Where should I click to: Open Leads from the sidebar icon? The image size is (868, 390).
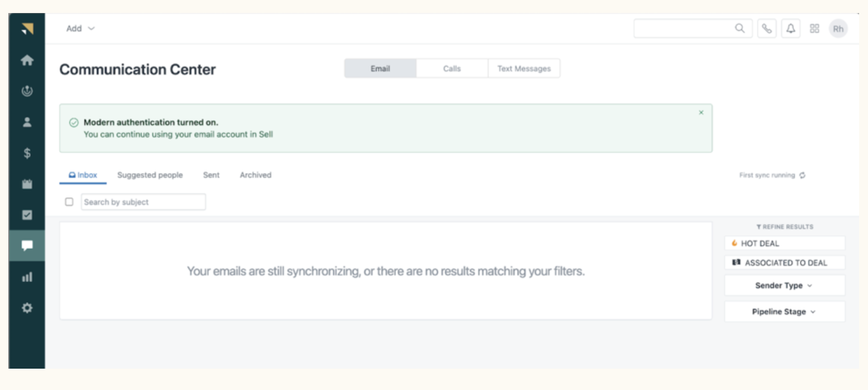[x=27, y=91]
